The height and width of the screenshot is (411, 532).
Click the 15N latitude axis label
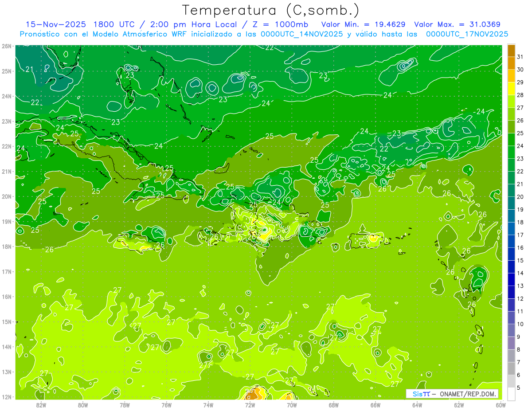click(x=7, y=321)
